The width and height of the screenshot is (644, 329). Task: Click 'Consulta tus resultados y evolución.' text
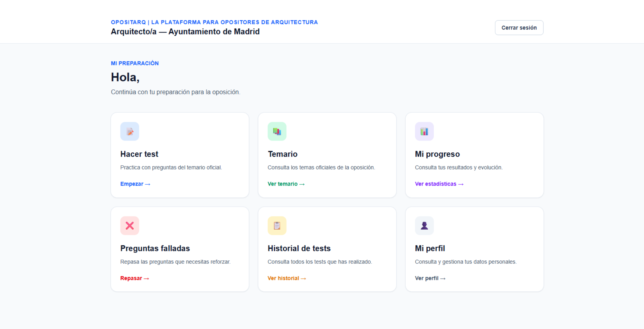coord(459,168)
